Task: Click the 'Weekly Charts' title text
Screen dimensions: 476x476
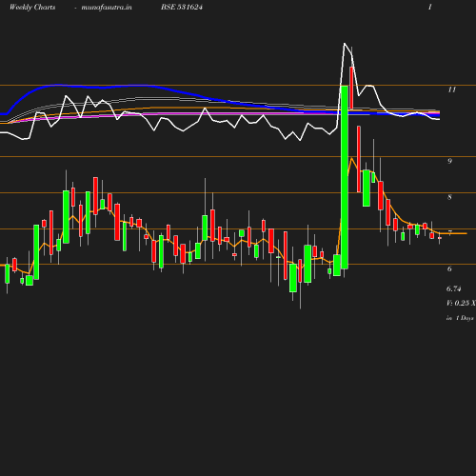Action: [x=32, y=7]
